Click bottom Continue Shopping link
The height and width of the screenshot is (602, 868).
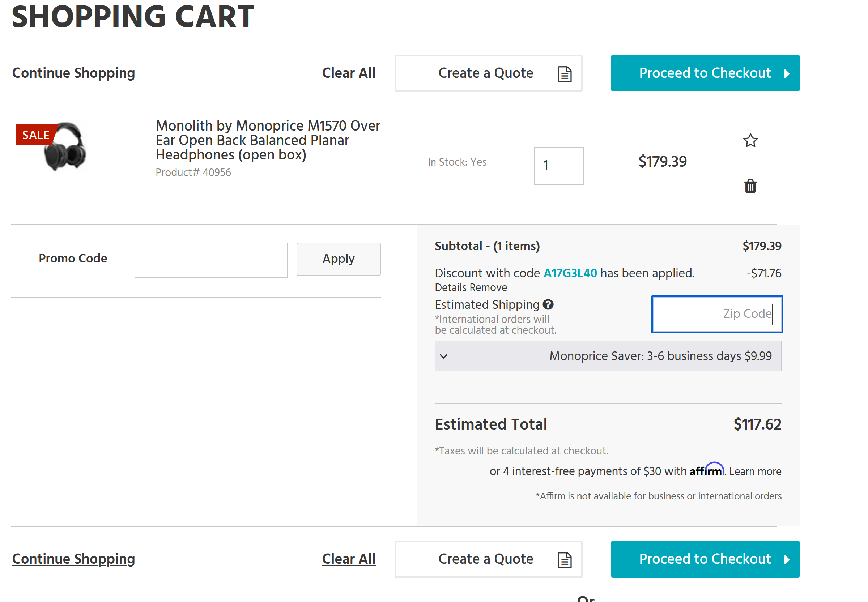coord(73,559)
